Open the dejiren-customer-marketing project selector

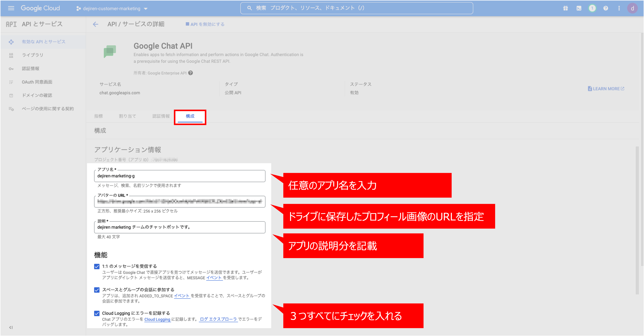pyautogui.click(x=112, y=9)
